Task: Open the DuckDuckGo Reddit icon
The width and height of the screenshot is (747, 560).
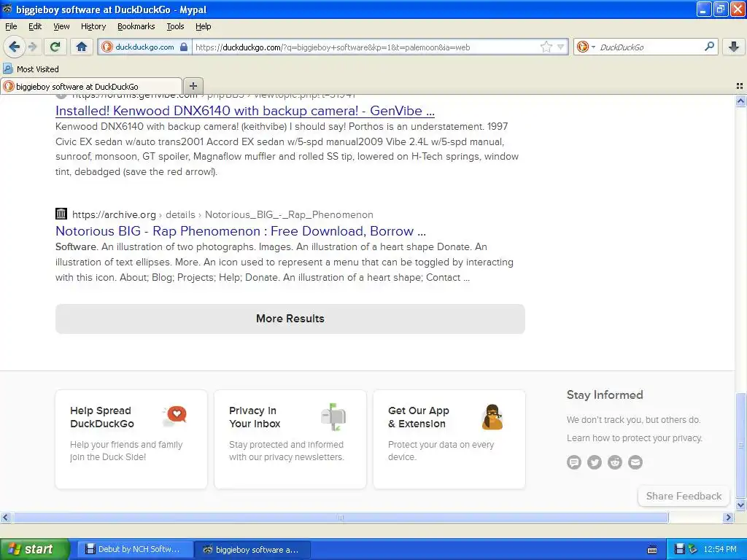Action: pyautogui.click(x=615, y=462)
